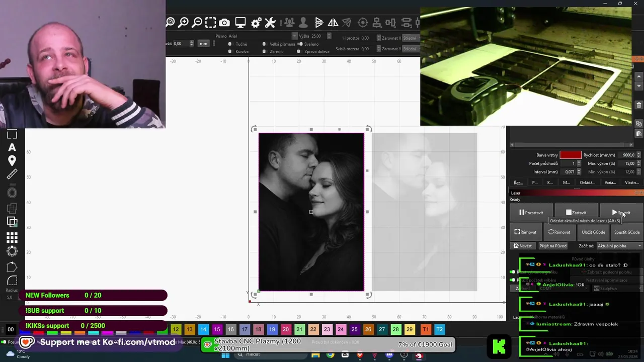Click the Interval (mm) stepper arrows
This screenshot has height=362, width=644.
(x=579, y=172)
